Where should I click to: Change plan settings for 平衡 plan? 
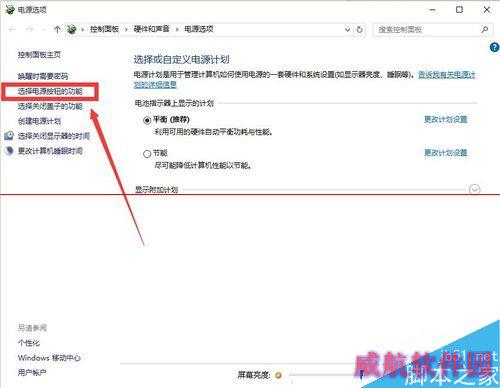446,119
